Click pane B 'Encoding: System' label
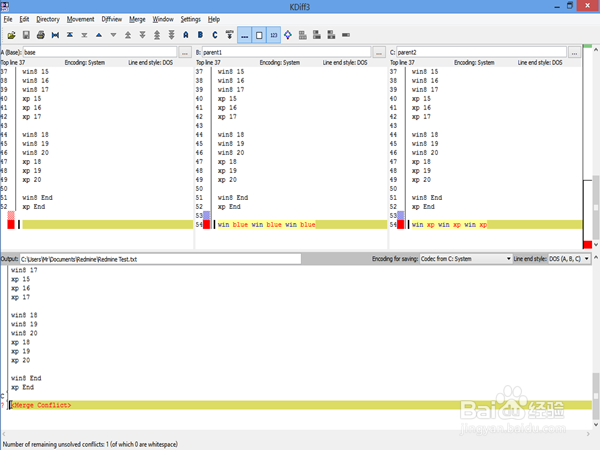 click(280, 62)
